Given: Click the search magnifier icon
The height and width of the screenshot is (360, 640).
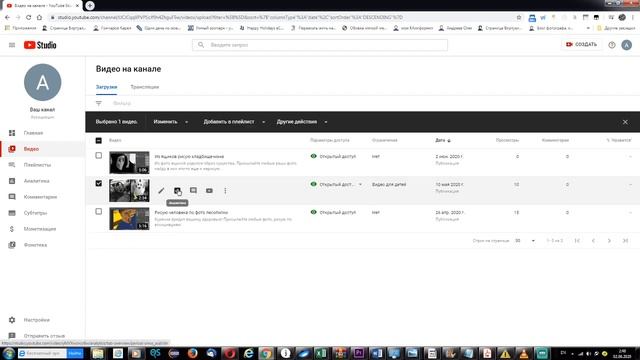Looking at the screenshot, I should 201,45.
